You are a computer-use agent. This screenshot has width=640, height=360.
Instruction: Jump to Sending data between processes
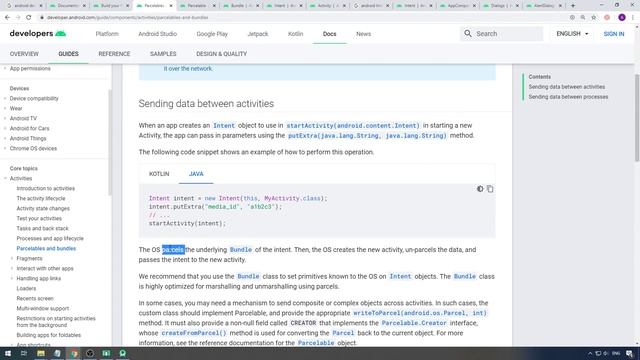click(568, 97)
